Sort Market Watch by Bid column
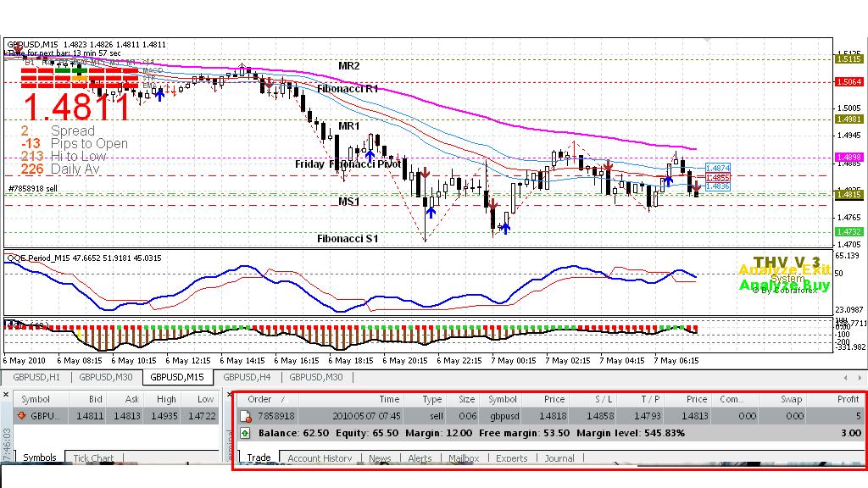The width and height of the screenshot is (868, 488). tap(87, 399)
